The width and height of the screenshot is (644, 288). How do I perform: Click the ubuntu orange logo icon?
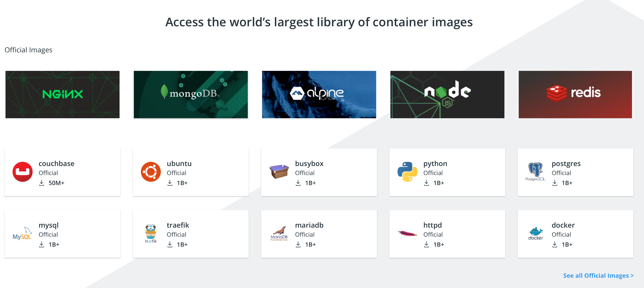pyautogui.click(x=151, y=172)
